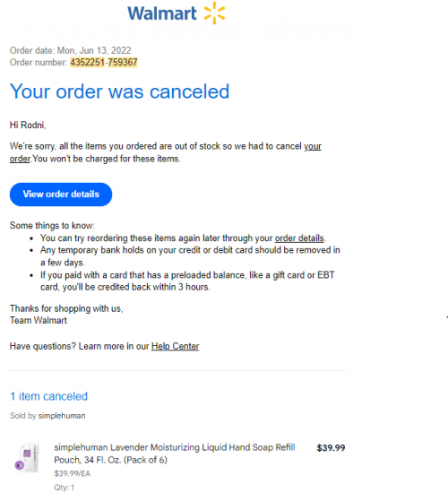This screenshot has height=502, width=448.
Task: Click the 'Your order was canceled' heading
Action: point(120,91)
